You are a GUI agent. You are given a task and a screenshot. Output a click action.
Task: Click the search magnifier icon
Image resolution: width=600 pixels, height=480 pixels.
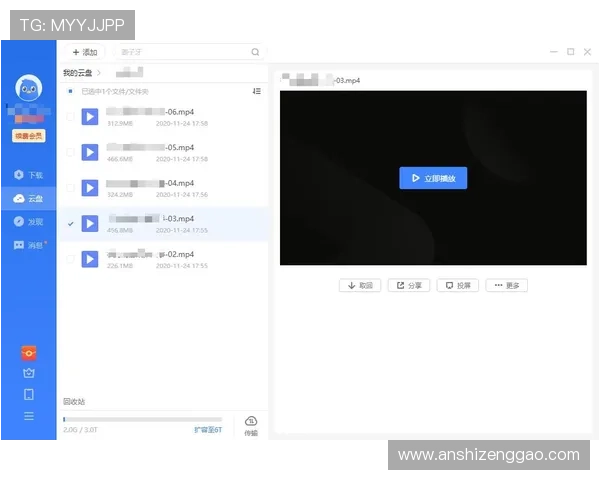click(255, 52)
